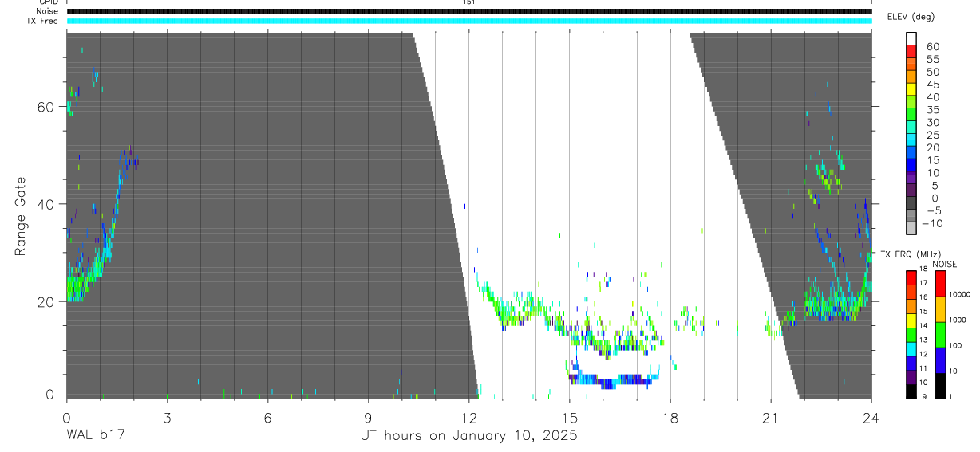Click the '100' value on NOISE scale
Screen dimensions: 980x452
coord(956,346)
